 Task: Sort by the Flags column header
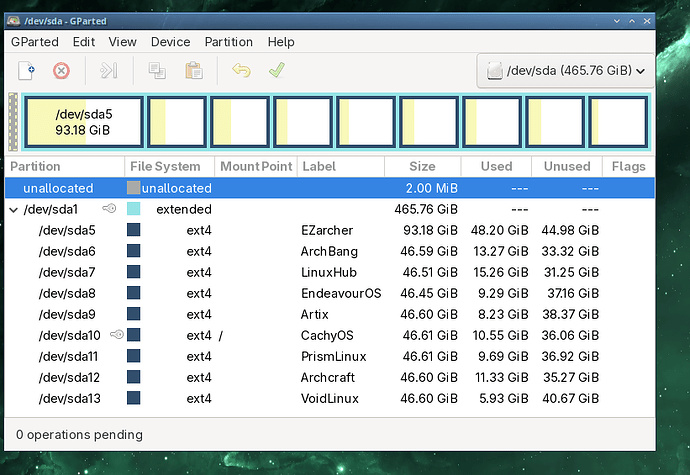[x=628, y=166]
